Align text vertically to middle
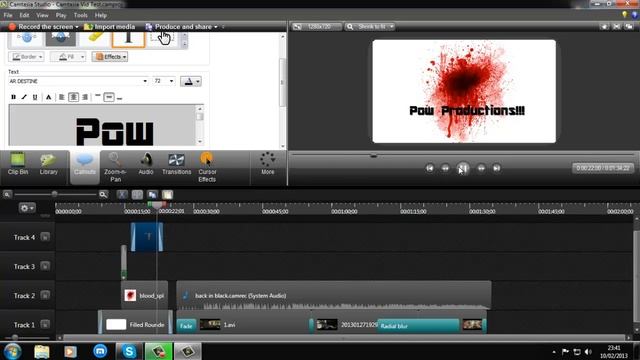The width and height of the screenshot is (640, 360). [x=109, y=97]
